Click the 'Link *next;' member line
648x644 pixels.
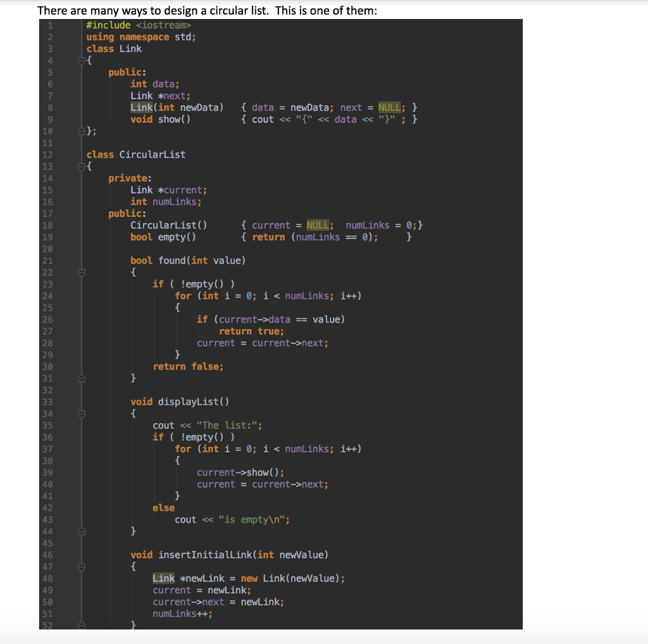160,96
